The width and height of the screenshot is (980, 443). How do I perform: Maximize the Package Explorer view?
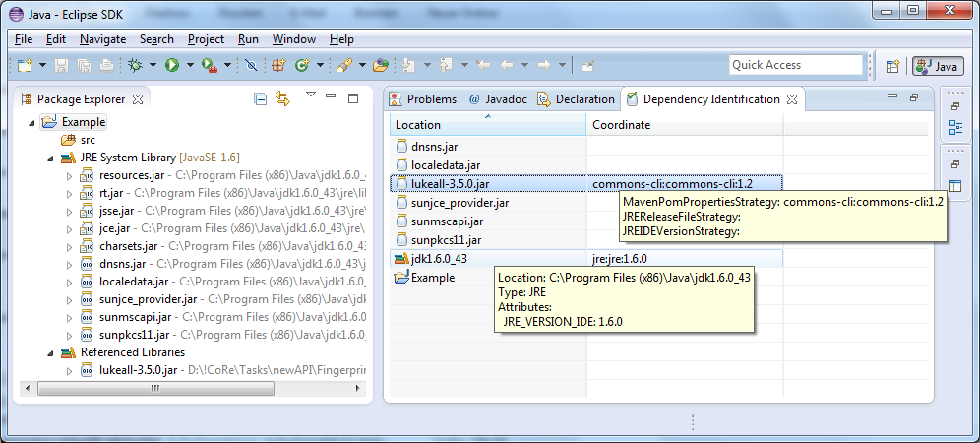pyautogui.click(x=353, y=98)
